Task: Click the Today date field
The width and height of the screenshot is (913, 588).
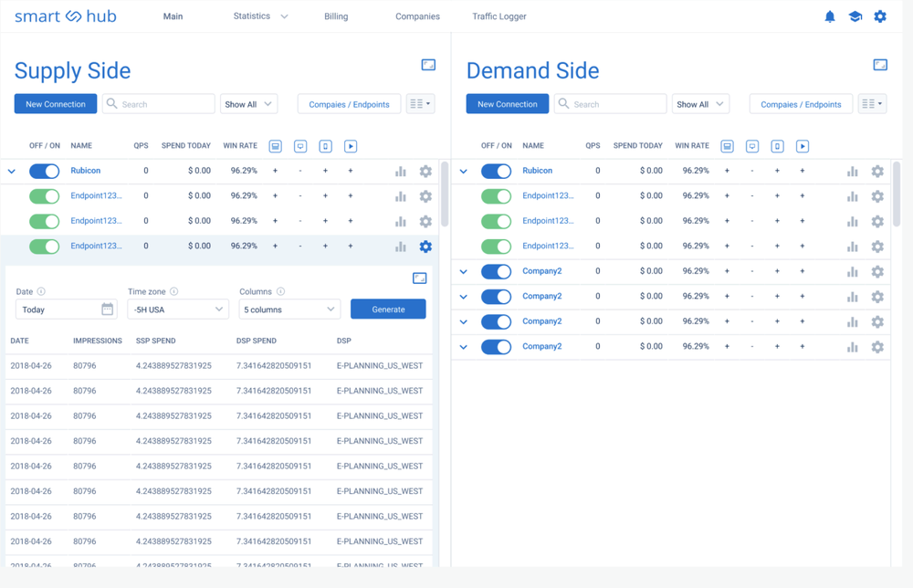Action: 67,310
